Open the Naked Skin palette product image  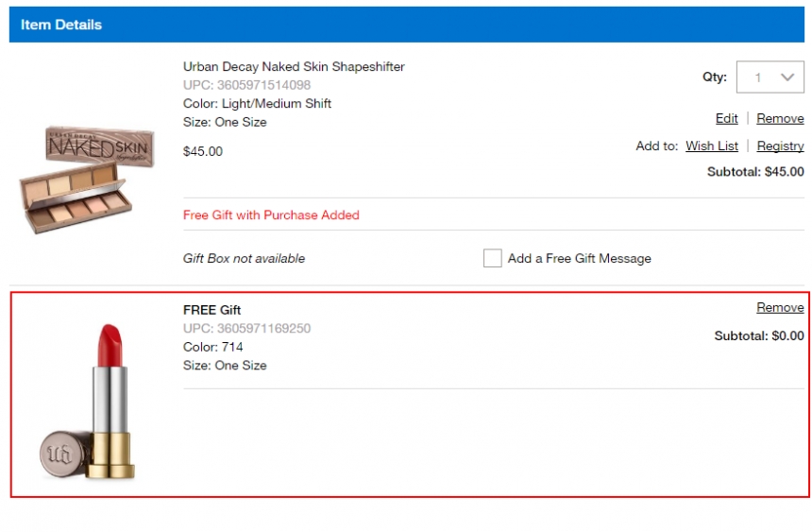click(x=87, y=179)
